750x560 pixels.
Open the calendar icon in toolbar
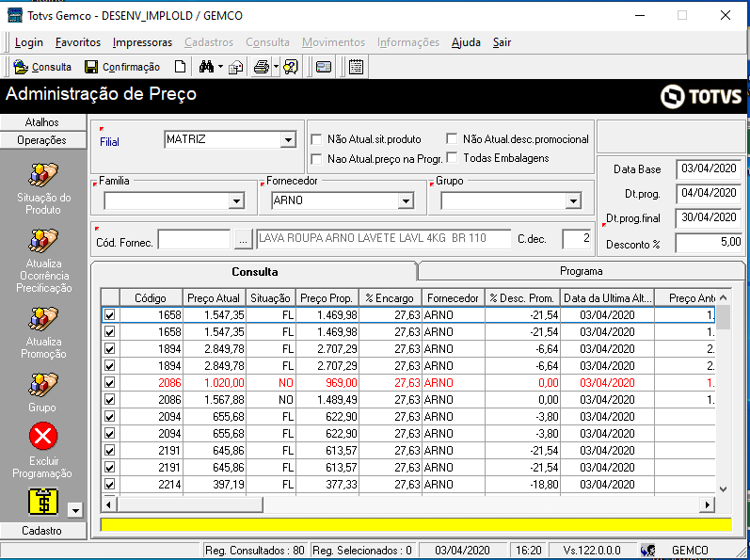click(x=356, y=67)
